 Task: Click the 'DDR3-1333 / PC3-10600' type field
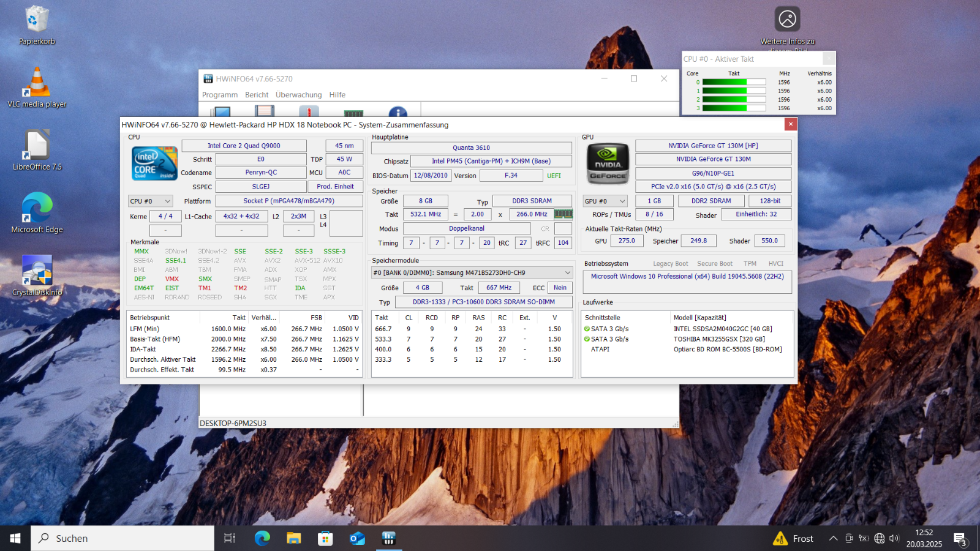484,302
